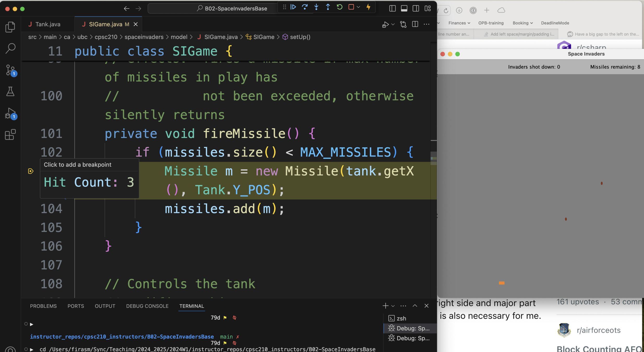Select the zsh terminal entry
Screen dimensions: 644x352
click(x=401, y=318)
